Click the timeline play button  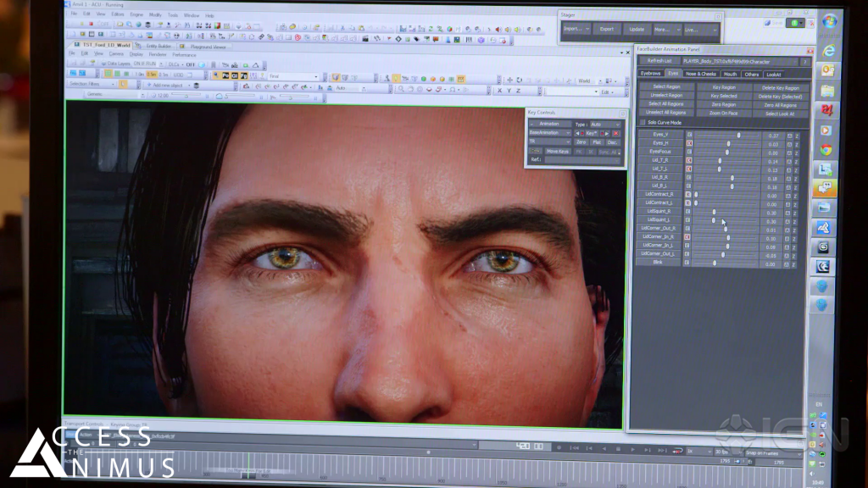tap(632, 449)
